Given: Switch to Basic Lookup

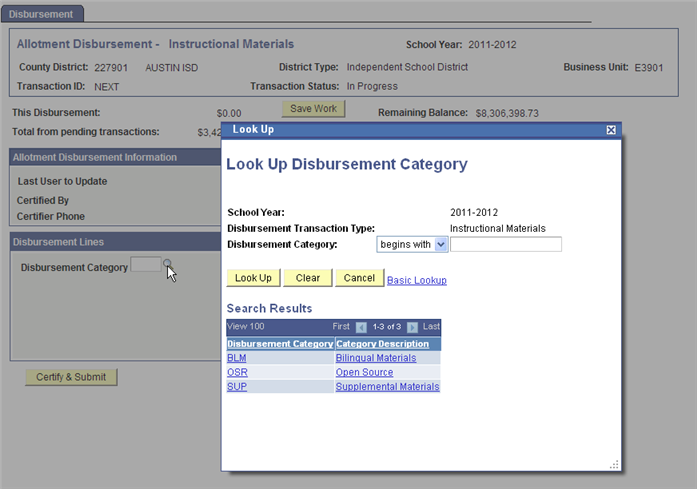Looking at the screenshot, I should point(417,280).
